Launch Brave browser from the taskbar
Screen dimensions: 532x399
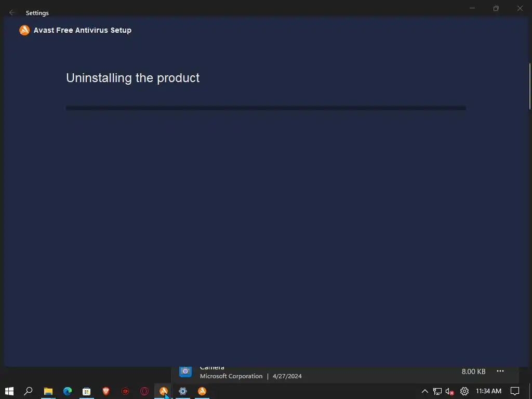click(x=106, y=391)
